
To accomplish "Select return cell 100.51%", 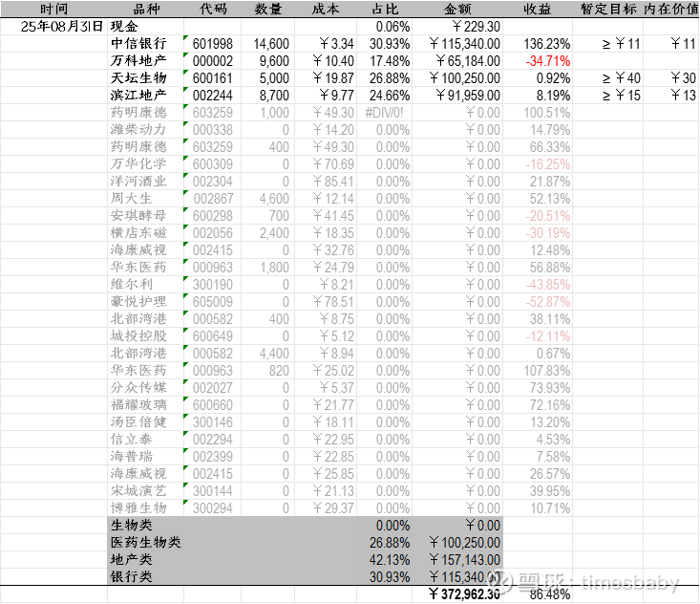I will point(537,113).
